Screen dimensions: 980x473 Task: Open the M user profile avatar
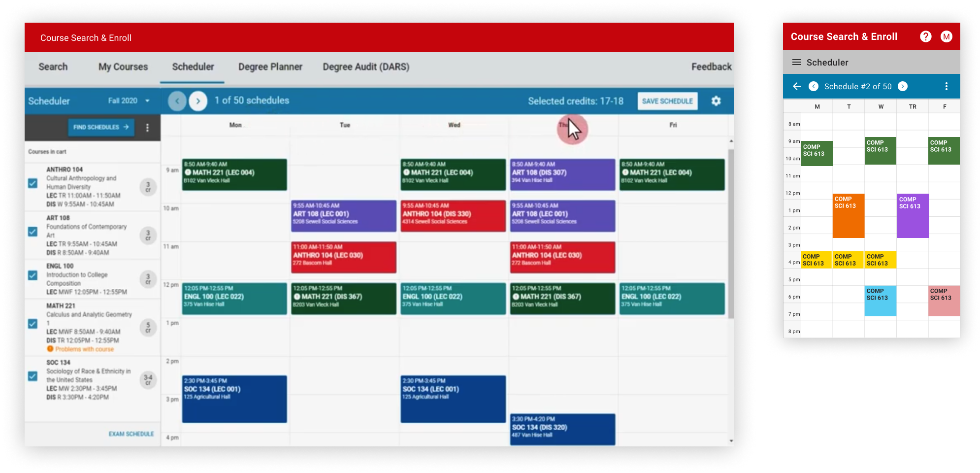click(x=946, y=36)
